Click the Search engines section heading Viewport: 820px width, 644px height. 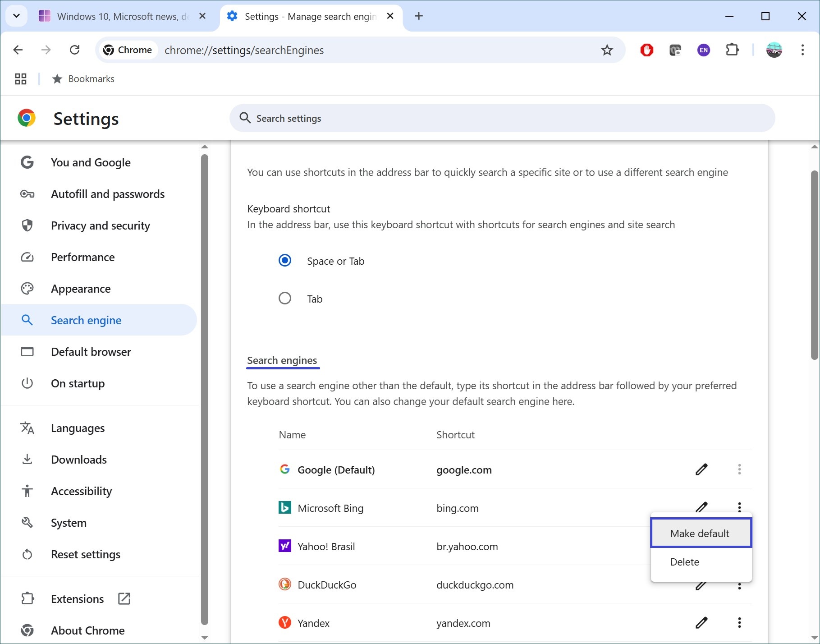282,360
